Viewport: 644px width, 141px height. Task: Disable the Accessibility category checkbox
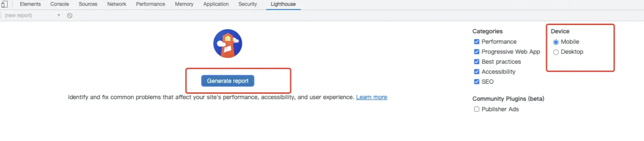[x=477, y=72]
